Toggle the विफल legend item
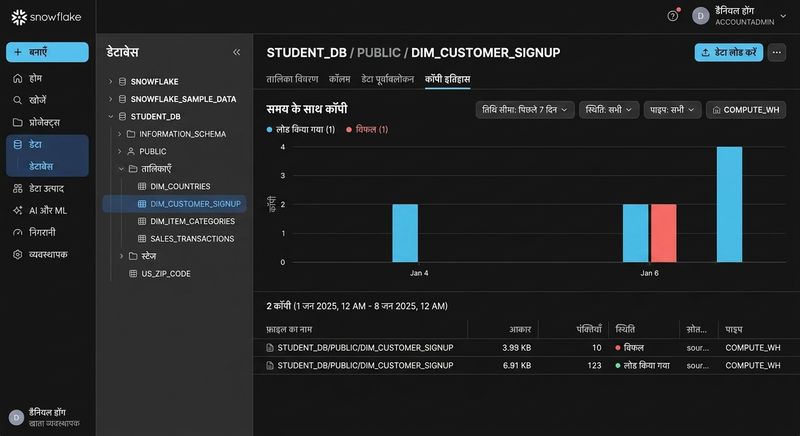The height and width of the screenshot is (436, 800). pos(367,130)
